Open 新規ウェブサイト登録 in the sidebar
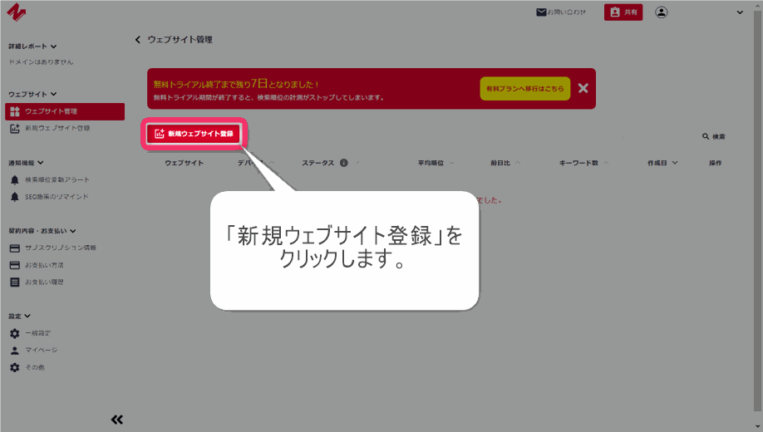The width and height of the screenshot is (763, 432). coord(50,128)
